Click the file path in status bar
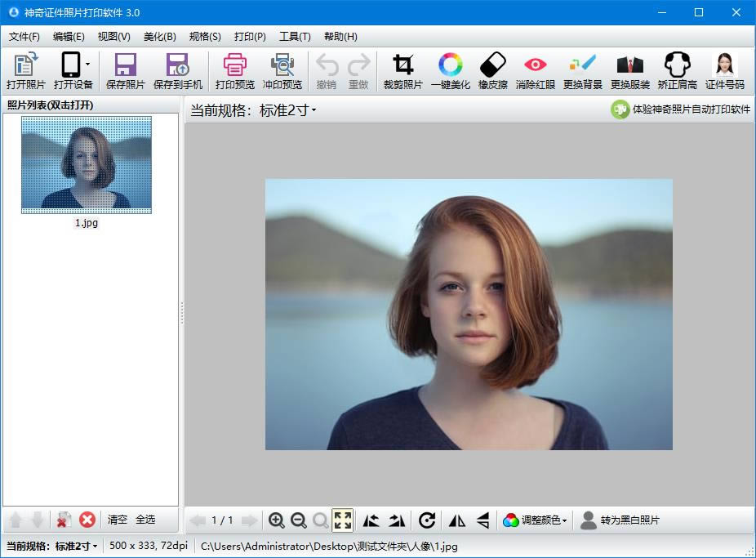Image resolution: width=756 pixels, height=558 pixels. point(329,547)
